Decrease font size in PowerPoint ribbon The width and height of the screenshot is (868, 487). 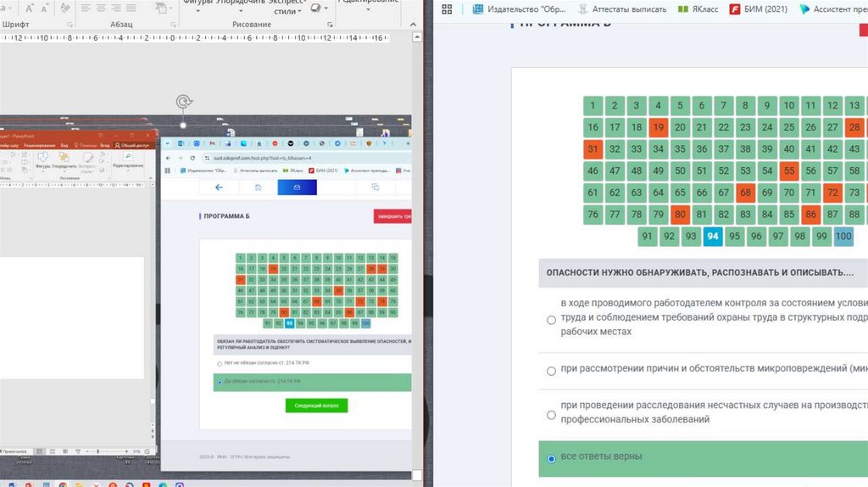click(44, 8)
